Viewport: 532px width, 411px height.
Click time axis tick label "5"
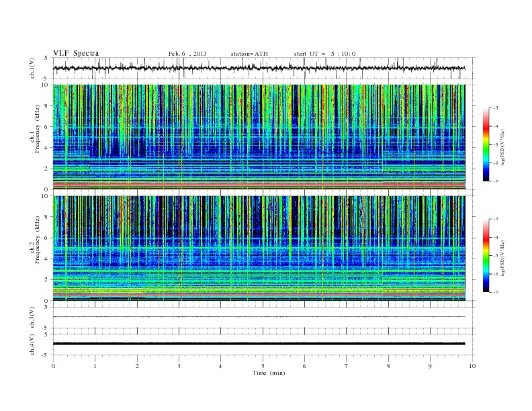(263, 366)
